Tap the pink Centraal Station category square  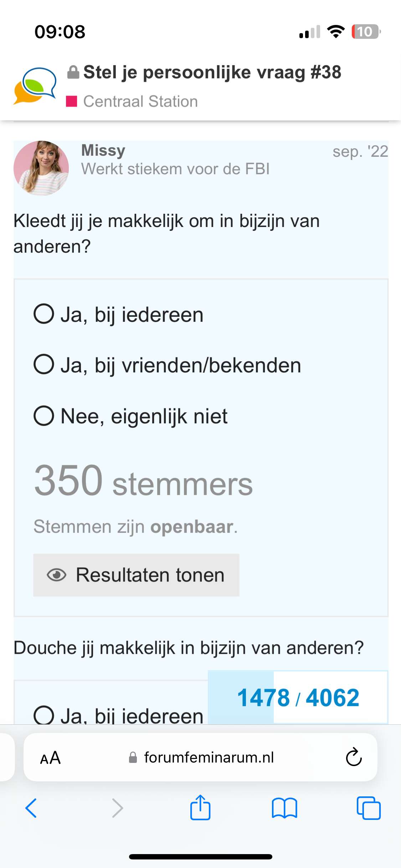72,102
